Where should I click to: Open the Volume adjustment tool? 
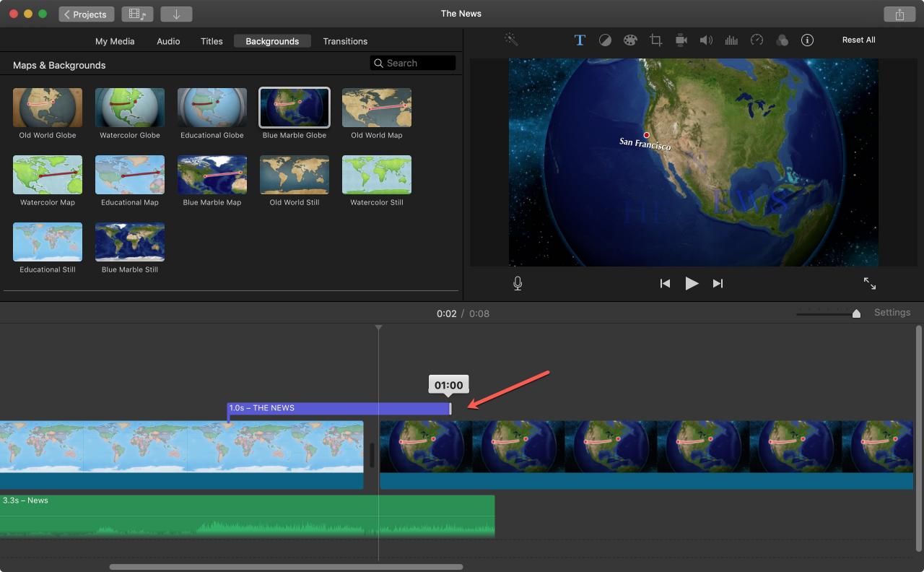coord(706,40)
